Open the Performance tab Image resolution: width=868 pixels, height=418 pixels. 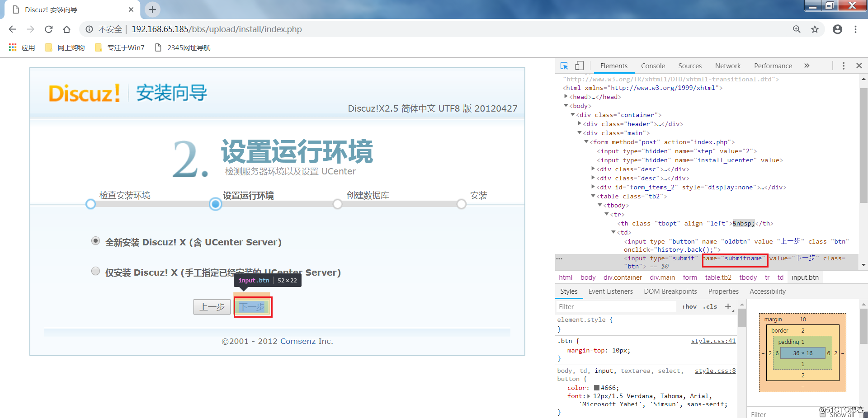[x=773, y=66]
